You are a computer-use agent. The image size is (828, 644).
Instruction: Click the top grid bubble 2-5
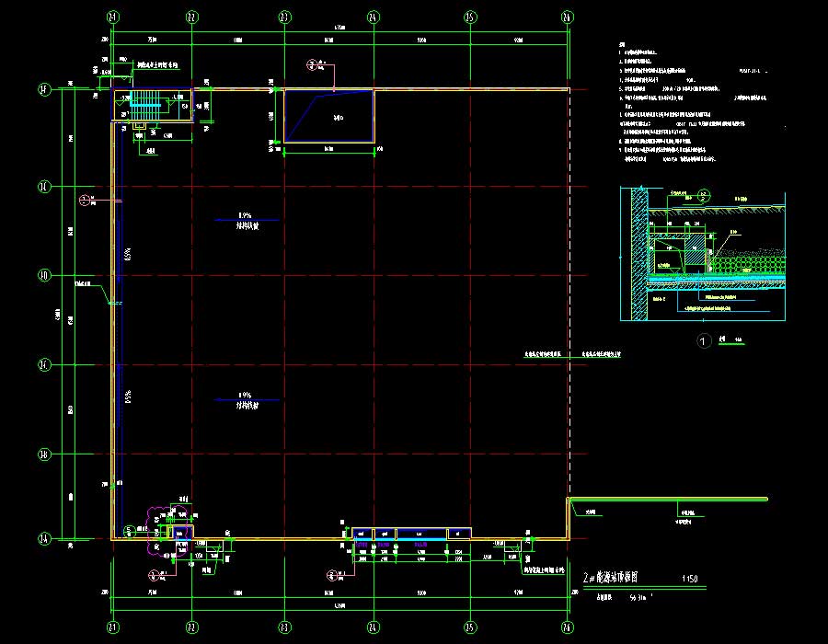(470, 17)
